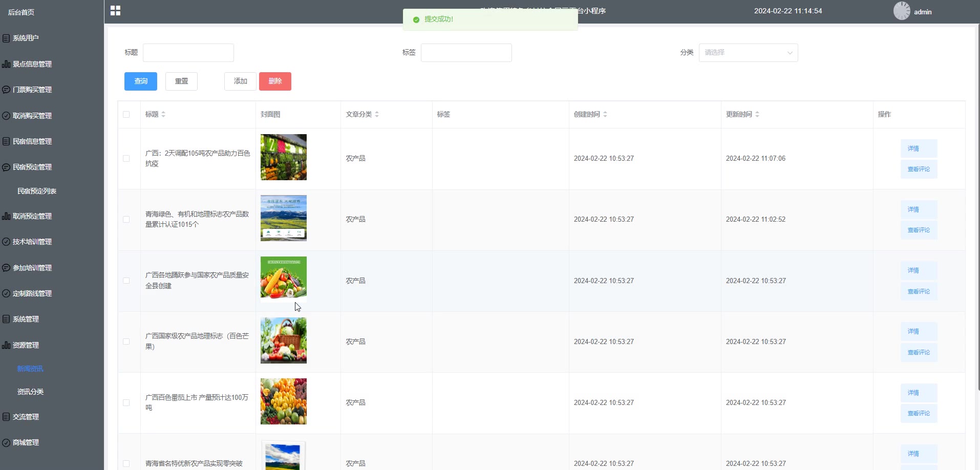Click 查看评论 for 广西百色番茄上市 row

(919, 413)
